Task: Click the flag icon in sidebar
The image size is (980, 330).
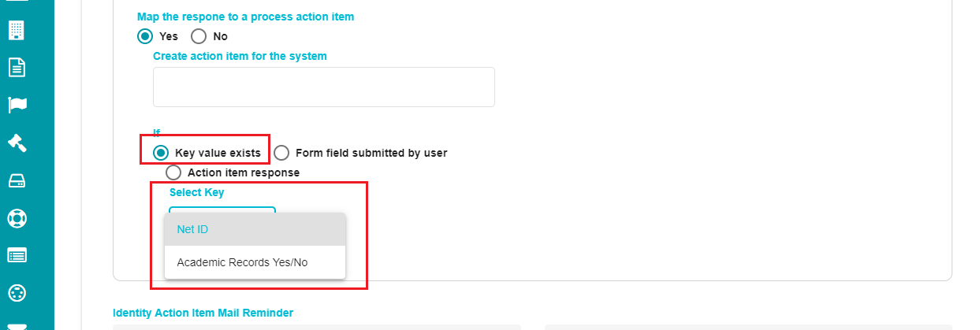Action: click(x=17, y=105)
